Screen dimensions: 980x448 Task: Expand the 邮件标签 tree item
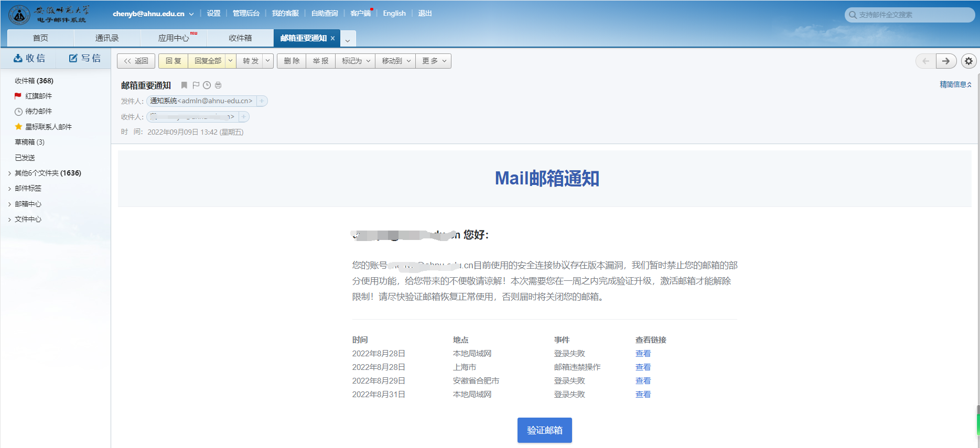click(9, 189)
